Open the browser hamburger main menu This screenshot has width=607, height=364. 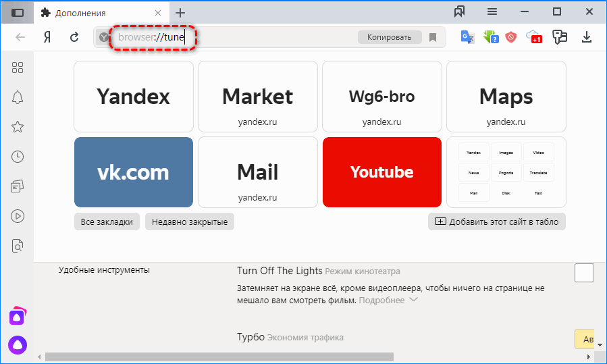click(492, 11)
